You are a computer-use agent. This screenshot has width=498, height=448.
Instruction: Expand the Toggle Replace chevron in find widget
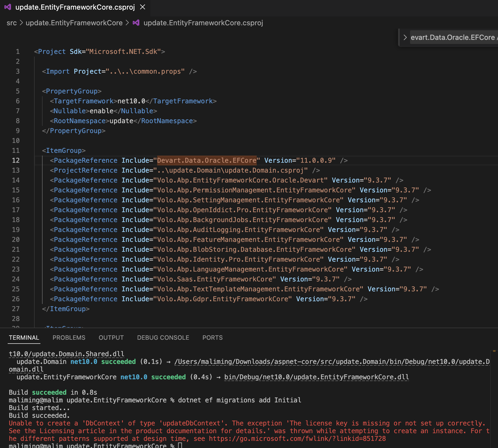[405, 37]
